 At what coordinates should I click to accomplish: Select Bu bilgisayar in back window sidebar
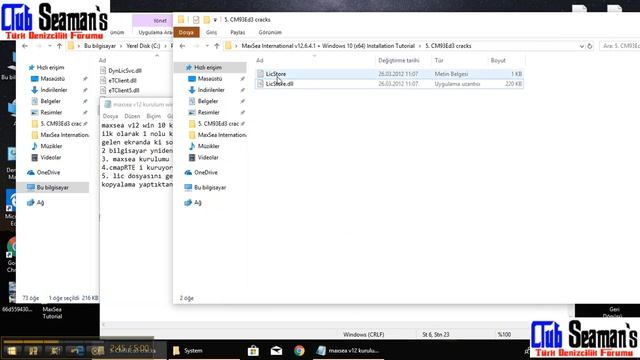coord(53,187)
